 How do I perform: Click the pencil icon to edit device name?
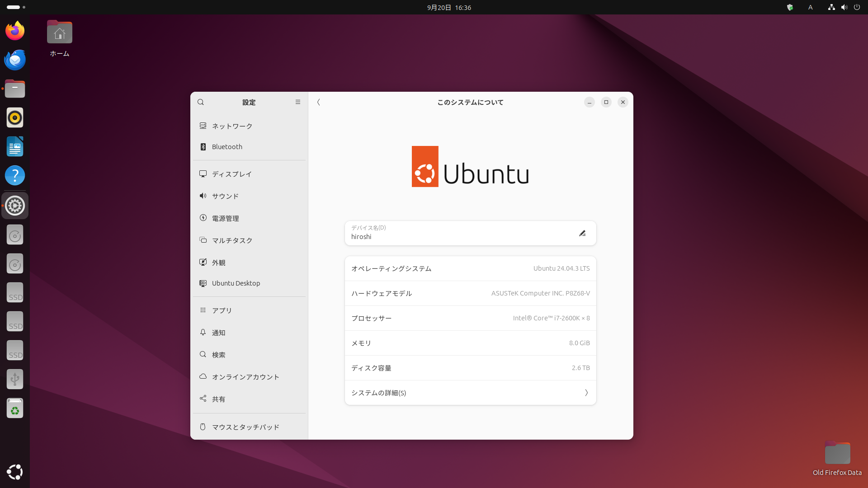(582, 233)
